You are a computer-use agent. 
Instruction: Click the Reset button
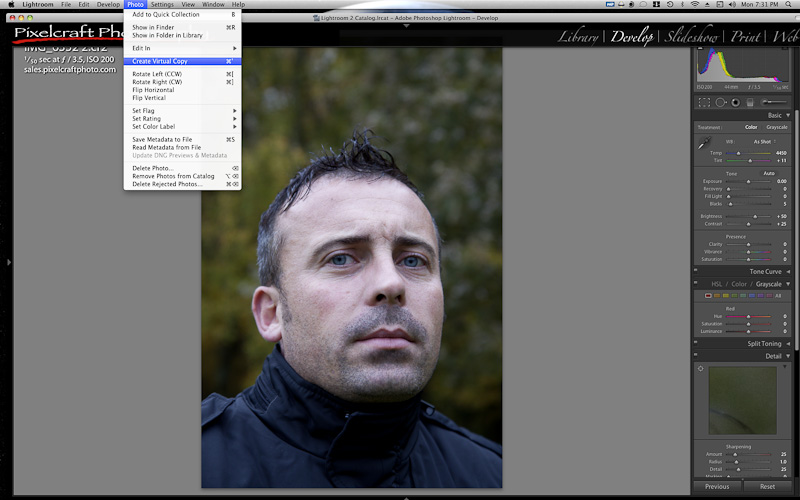click(x=767, y=486)
